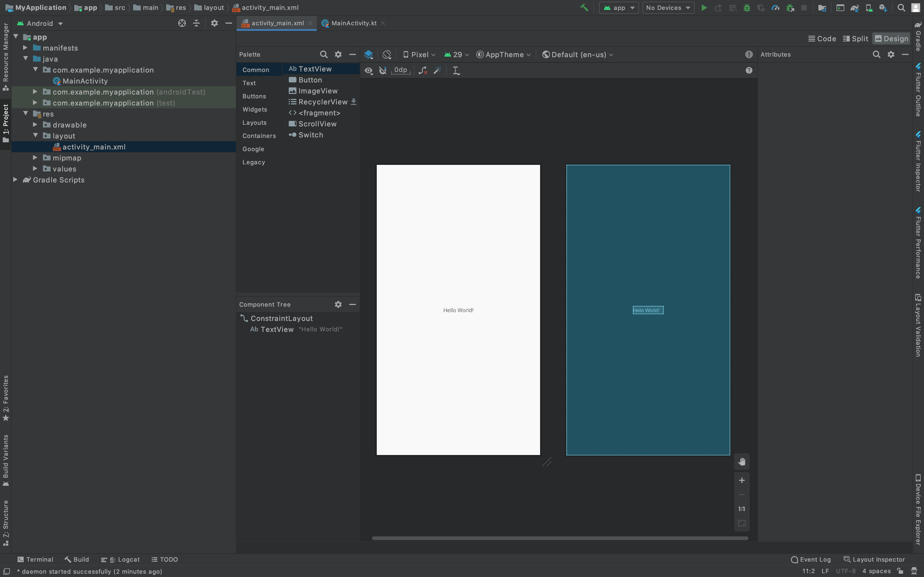Select the Layouts palette category
Screen dimensions: 924x577
tap(254, 123)
